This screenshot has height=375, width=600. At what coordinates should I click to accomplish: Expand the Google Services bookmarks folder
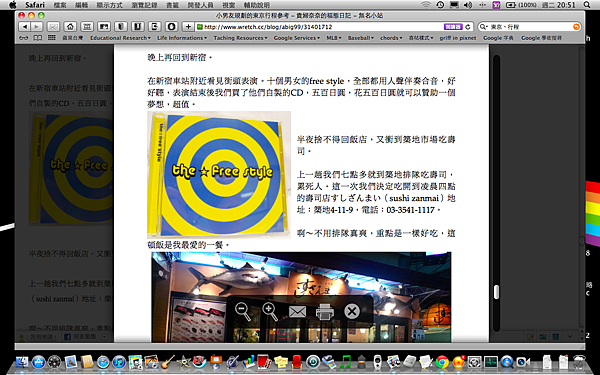(297, 38)
